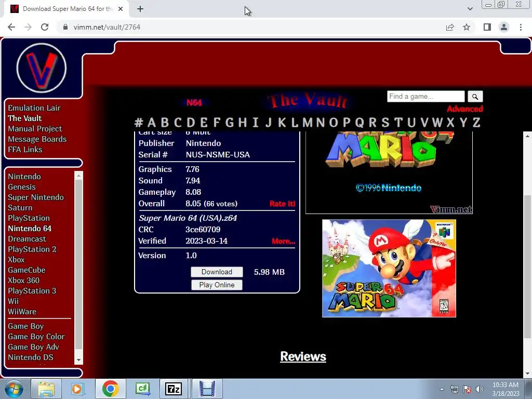Open the Chrome profile avatar
The width and height of the screenshot is (532, 399).
click(504, 27)
